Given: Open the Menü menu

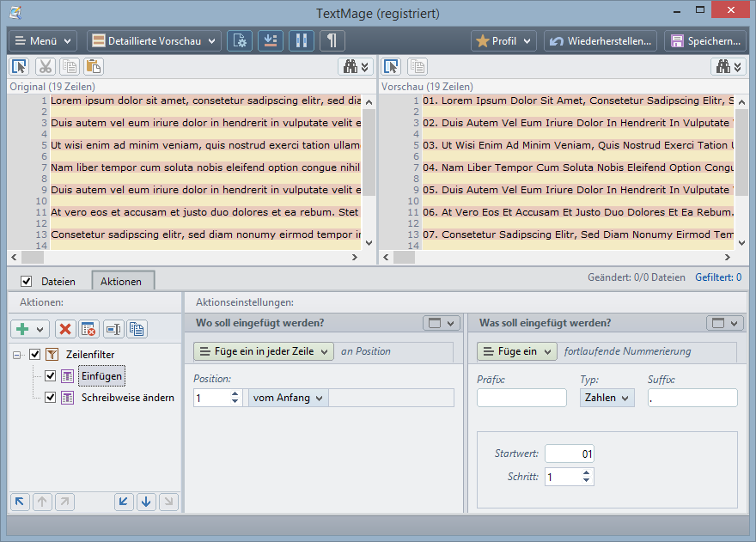Looking at the screenshot, I should pos(43,41).
